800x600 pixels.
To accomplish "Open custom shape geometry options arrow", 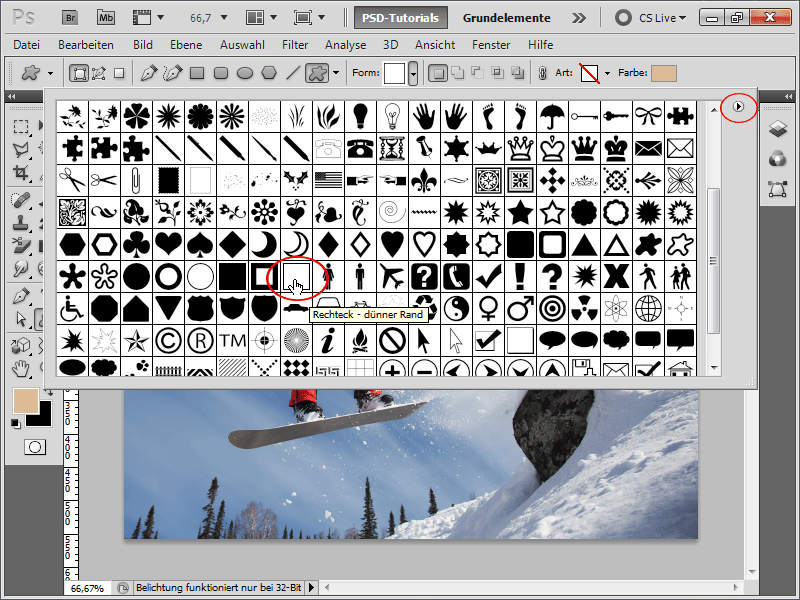I will (336, 73).
